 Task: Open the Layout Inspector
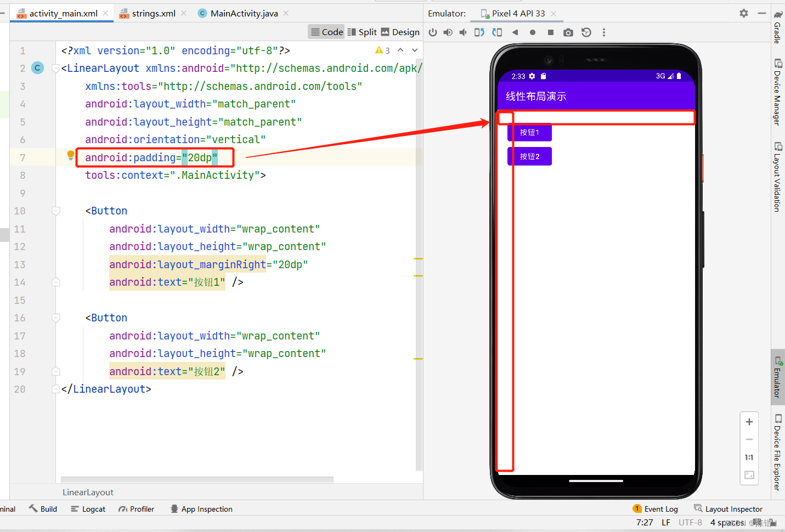[728, 509]
